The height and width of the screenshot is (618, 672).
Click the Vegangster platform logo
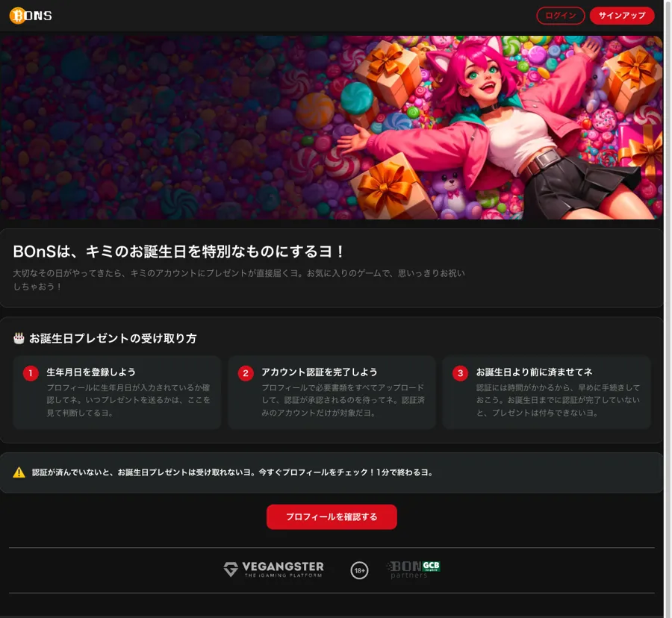(274, 569)
